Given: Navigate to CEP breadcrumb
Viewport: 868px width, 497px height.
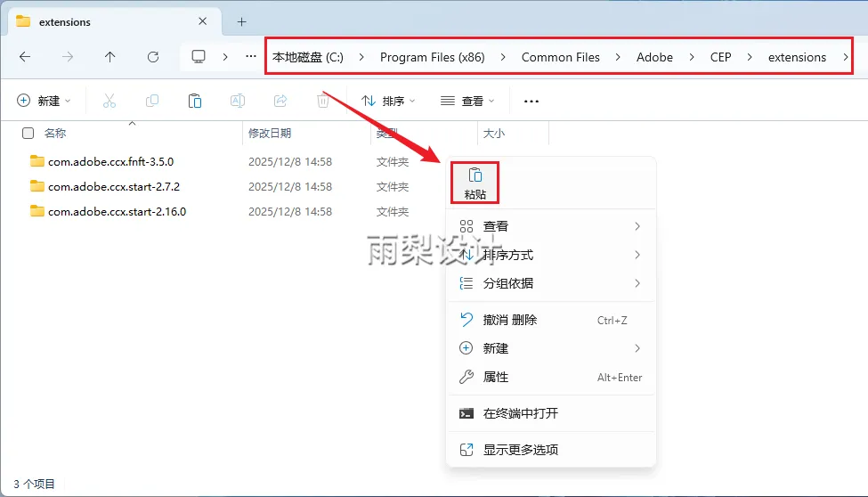Looking at the screenshot, I should pos(721,57).
